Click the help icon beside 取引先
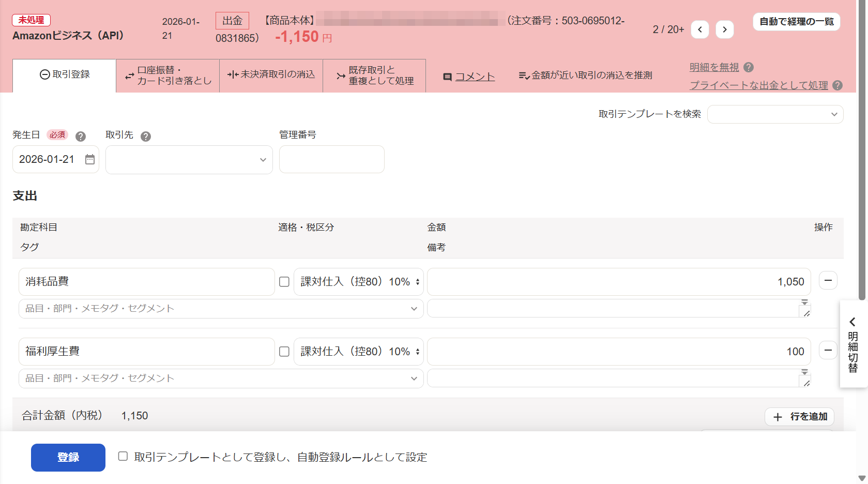 (146, 137)
